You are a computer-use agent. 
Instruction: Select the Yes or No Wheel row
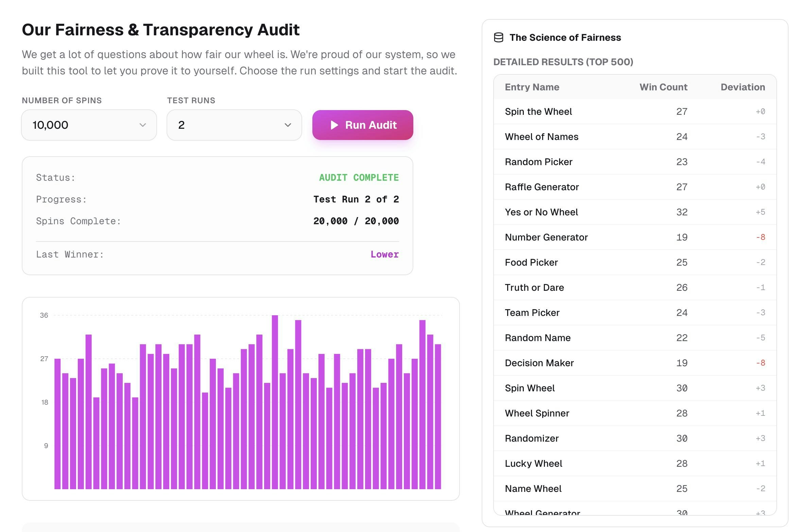541,212
